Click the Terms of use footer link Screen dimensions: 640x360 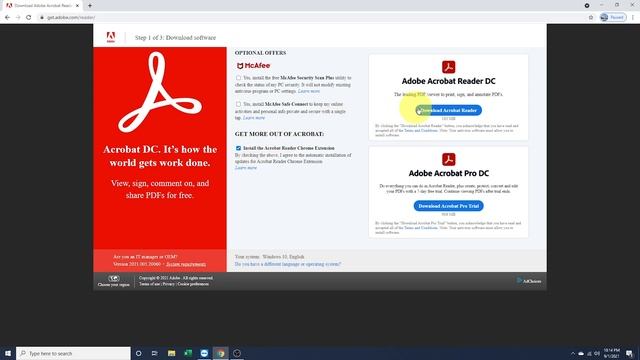[149, 284]
